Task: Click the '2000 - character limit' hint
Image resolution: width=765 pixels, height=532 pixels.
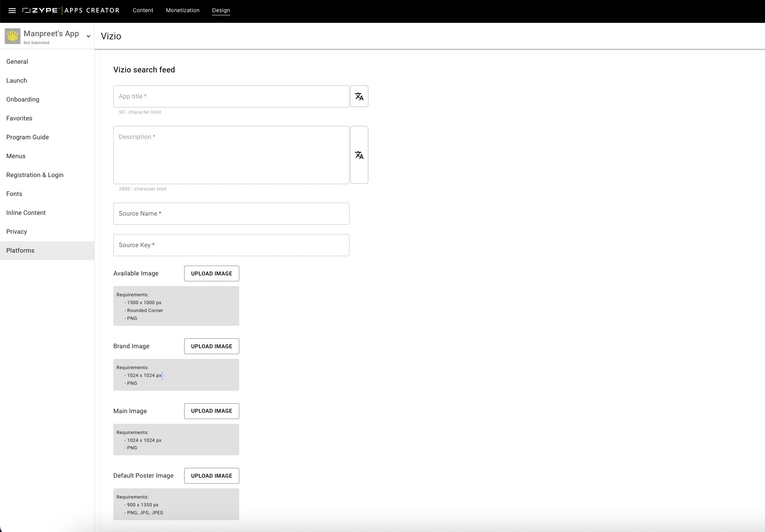Action: click(142, 189)
